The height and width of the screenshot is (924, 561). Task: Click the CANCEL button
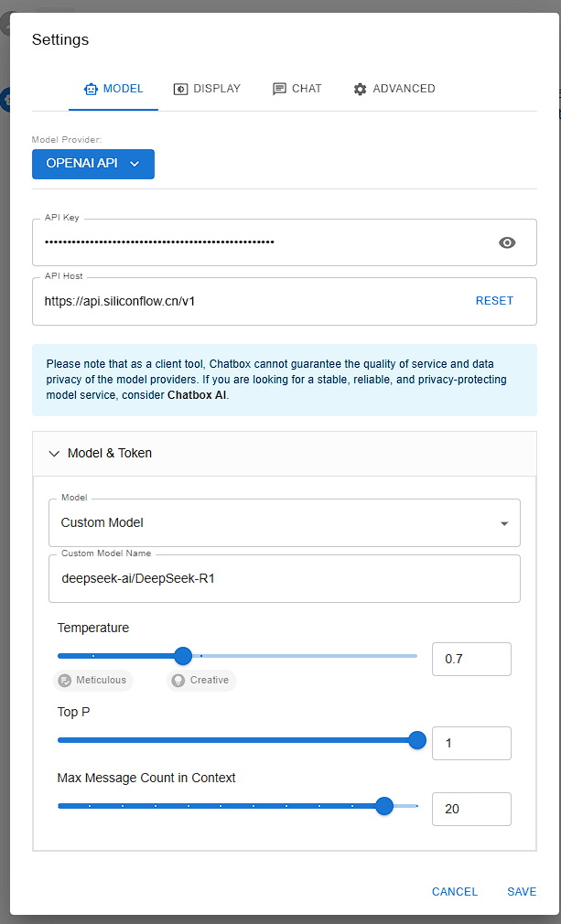click(455, 892)
